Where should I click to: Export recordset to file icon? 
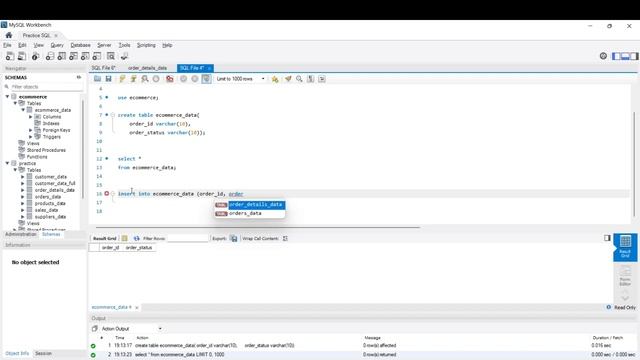233,238
